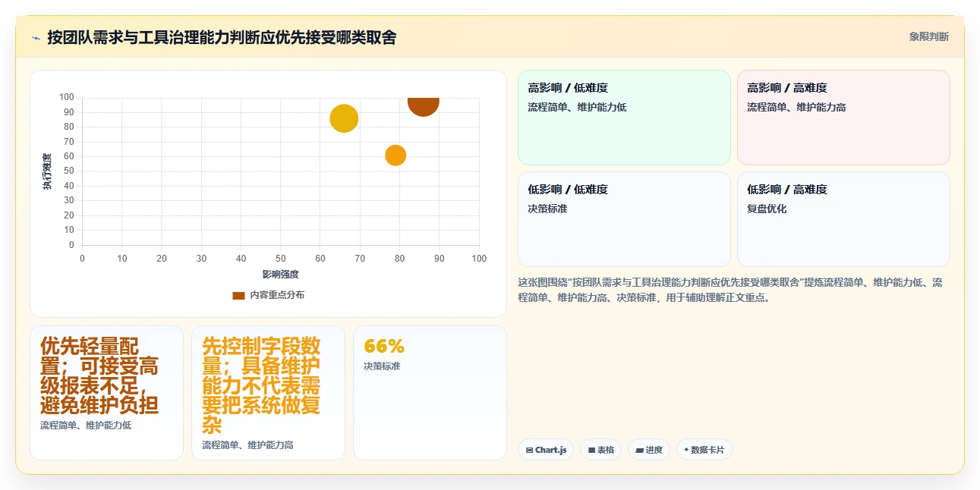Click the 影响强度 x-axis title

point(280,274)
